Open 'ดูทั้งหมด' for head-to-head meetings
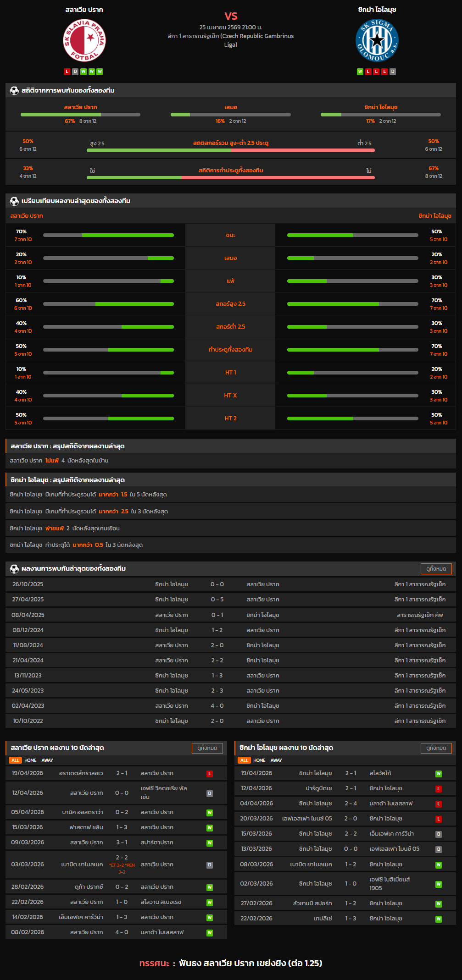The image size is (462, 980). pos(436,569)
